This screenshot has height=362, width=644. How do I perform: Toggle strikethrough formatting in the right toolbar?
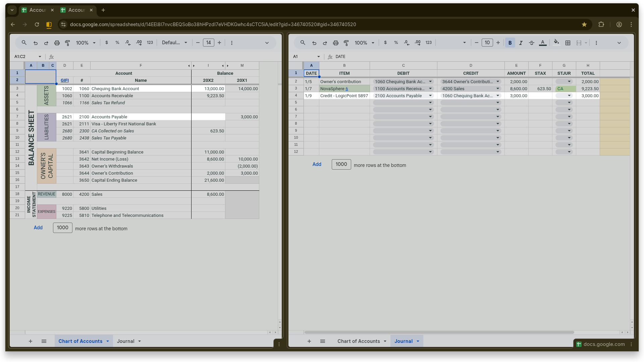click(531, 43)
